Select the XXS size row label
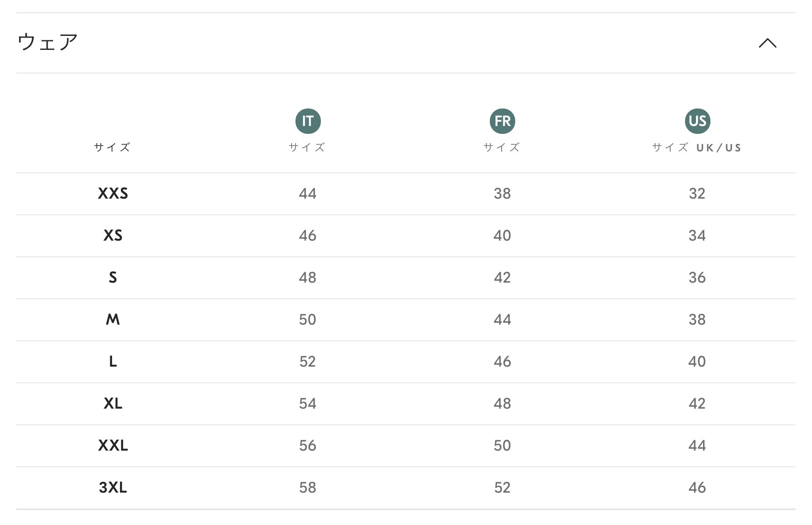This screenshot has height=525, width=812. pos(113,193)
